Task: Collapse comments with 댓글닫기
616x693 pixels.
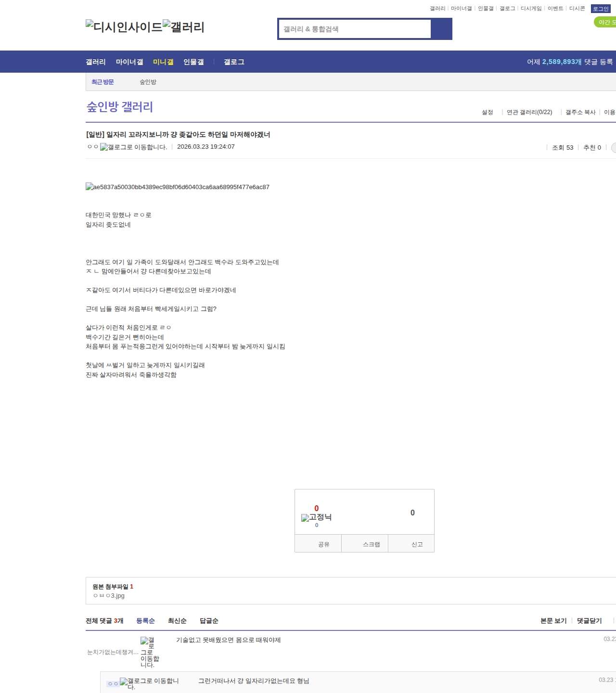Action: click(589, 621)
